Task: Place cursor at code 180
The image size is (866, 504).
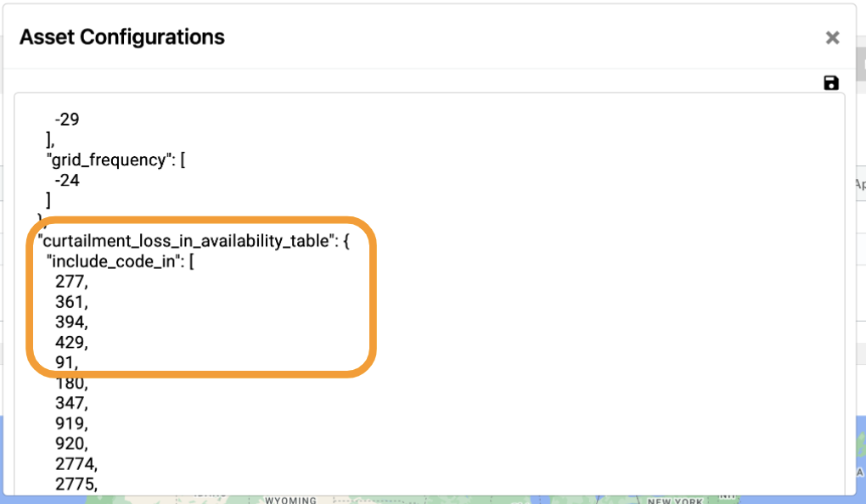Action: 71,384
